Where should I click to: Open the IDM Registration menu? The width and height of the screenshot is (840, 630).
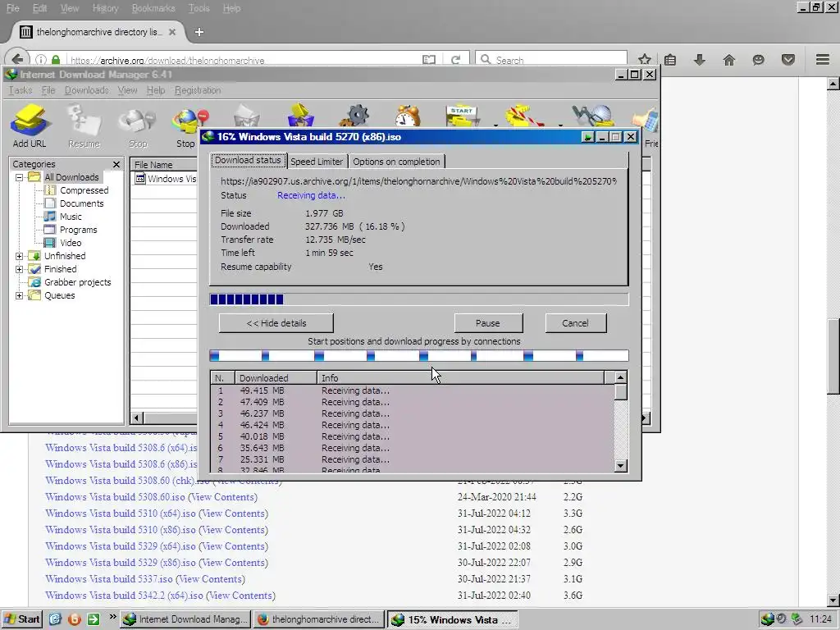198,90
